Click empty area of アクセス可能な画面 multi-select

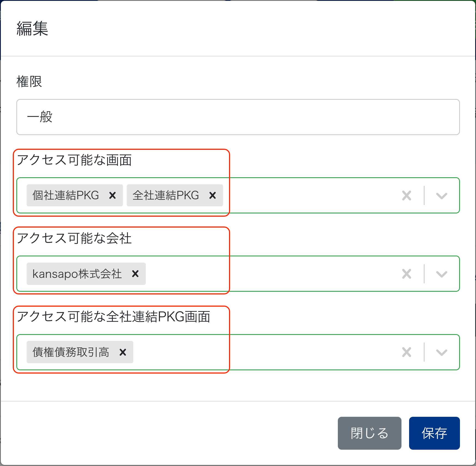307,195
